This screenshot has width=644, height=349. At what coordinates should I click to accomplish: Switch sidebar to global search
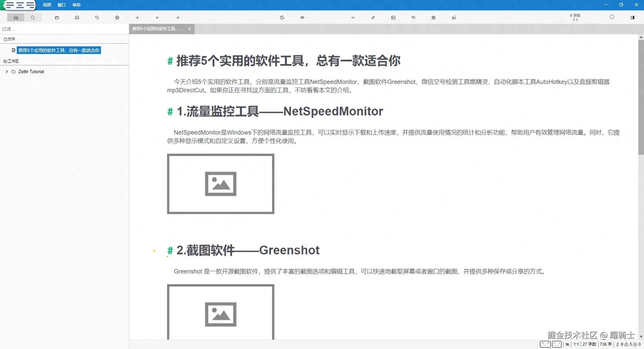pyautogui.click(x=33, y=17)
